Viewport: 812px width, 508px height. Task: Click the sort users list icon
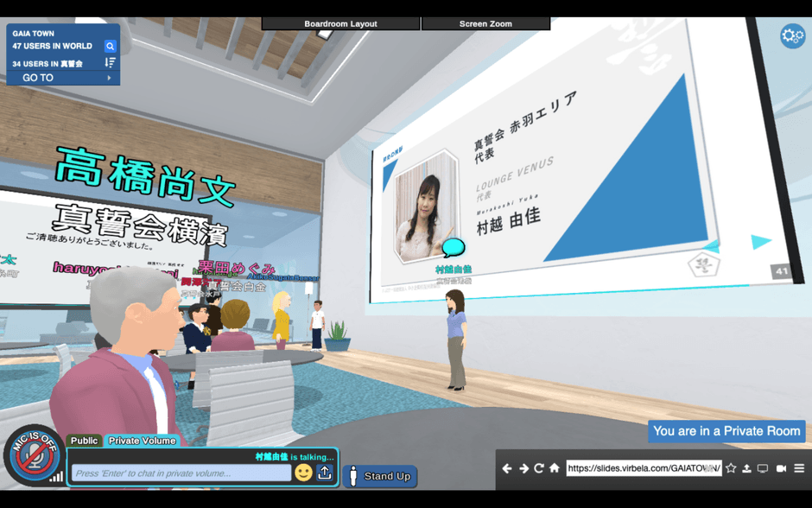click(109, 62)
